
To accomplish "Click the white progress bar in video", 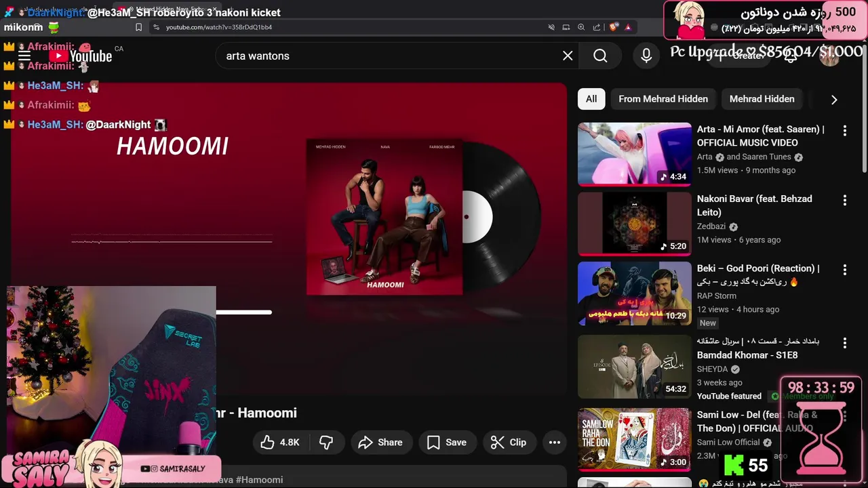I will click(x=244, y=312).
